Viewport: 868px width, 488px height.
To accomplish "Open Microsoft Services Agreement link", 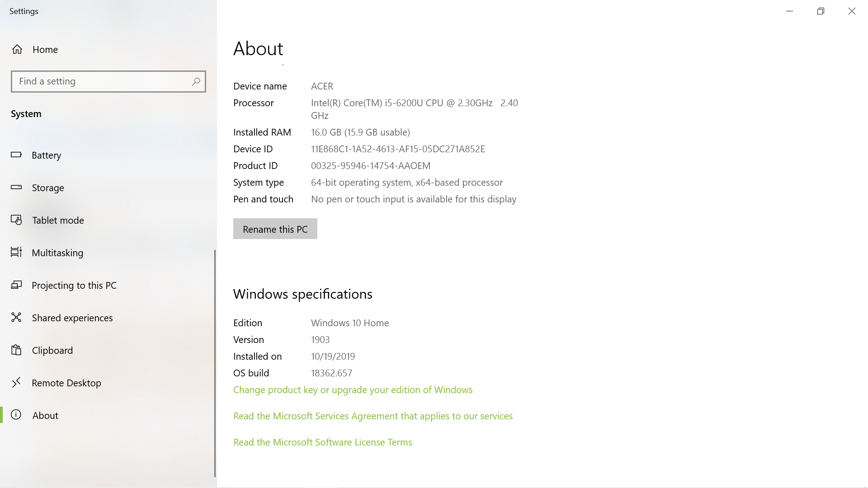I will [373, 416].
